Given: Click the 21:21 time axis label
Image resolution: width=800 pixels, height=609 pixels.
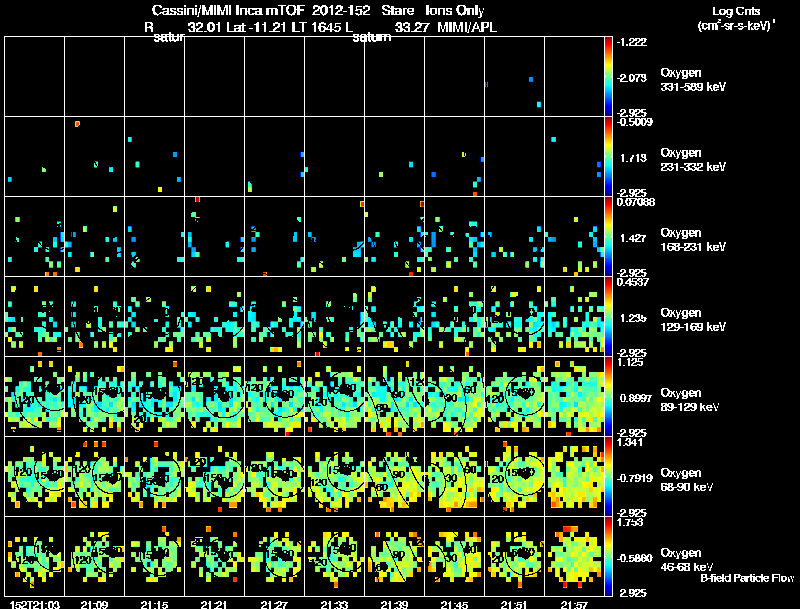Looking at the screenshot, I should [214, 604].
